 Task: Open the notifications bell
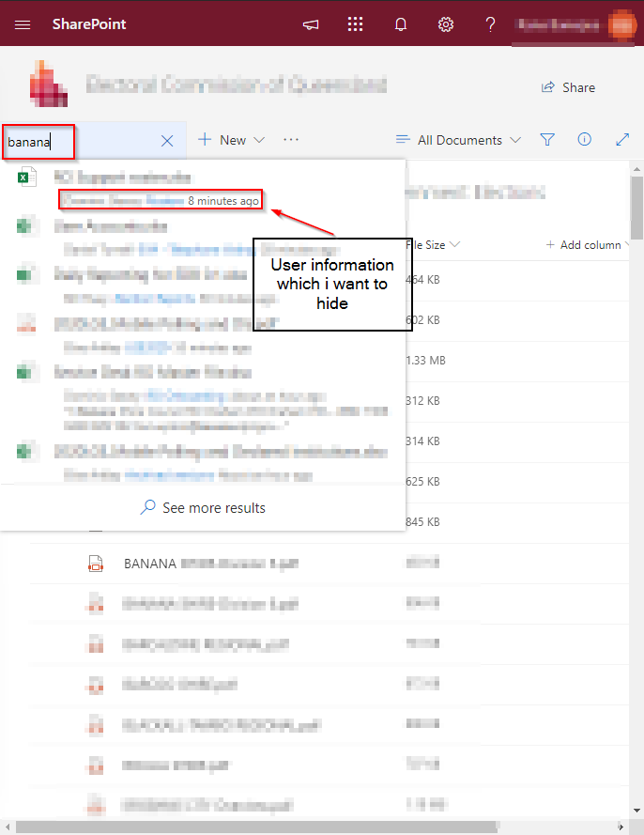[401, 24]
